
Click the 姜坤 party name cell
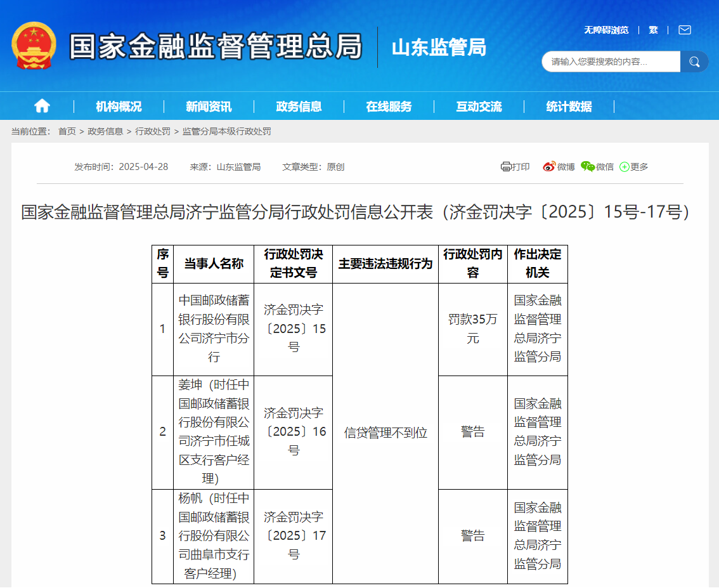(x=214, y=431)
